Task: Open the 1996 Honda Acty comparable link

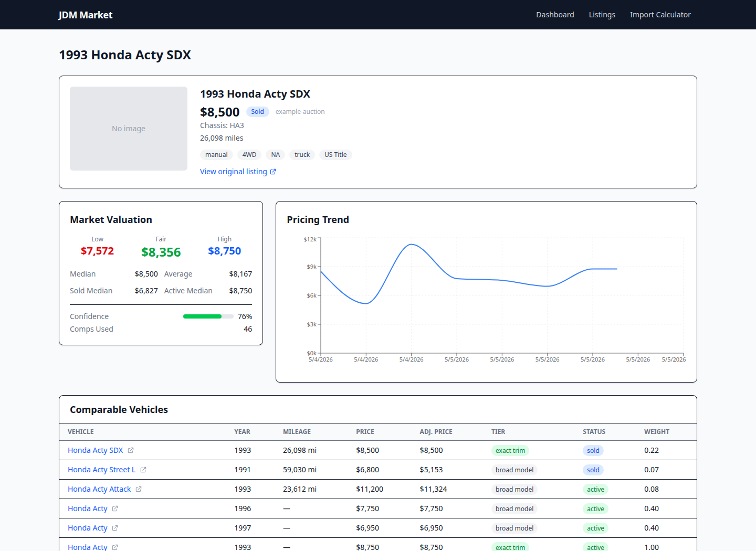Action: 88,508
